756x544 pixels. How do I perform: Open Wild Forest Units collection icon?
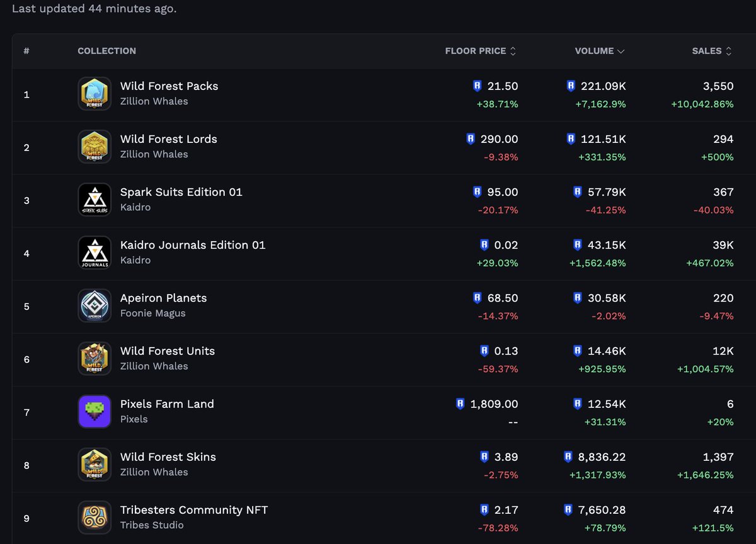click(94, 358)
